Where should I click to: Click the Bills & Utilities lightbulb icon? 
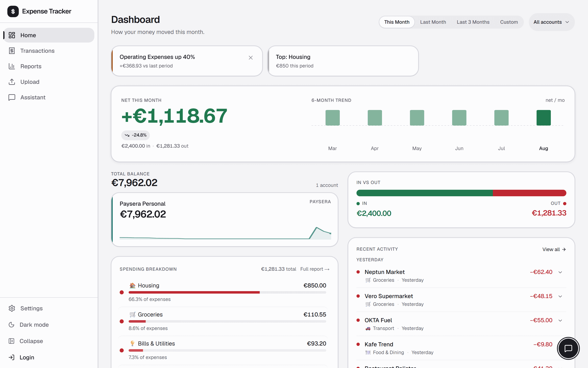133,343
